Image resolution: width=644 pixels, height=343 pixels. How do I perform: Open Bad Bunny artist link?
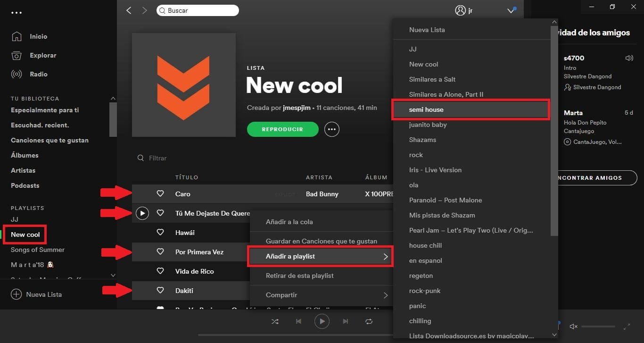coord(322,194)
